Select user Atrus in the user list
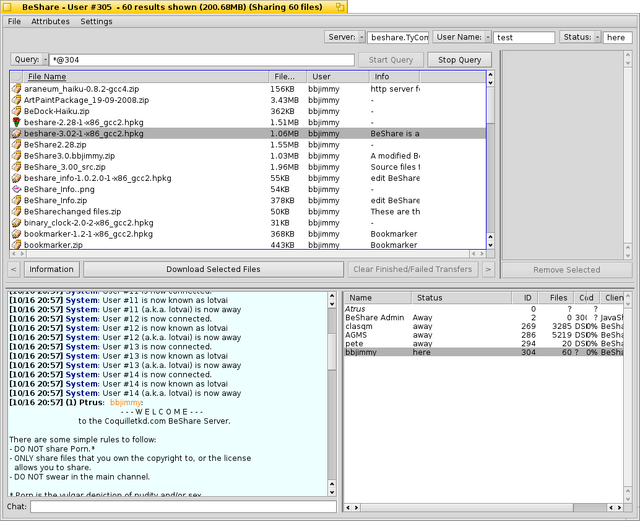 484,309
